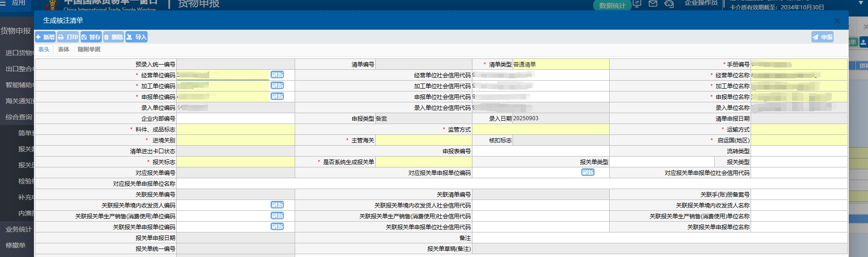868x257 pixels.
Task: Click the 企业内部编号 input field
Action: pos(236,118)
